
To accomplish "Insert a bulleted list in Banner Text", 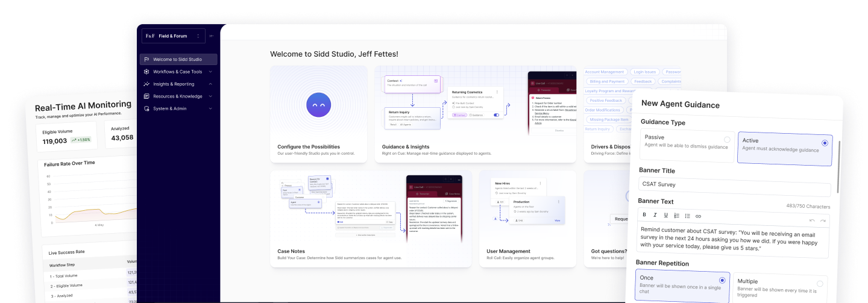I will point(687,216).
